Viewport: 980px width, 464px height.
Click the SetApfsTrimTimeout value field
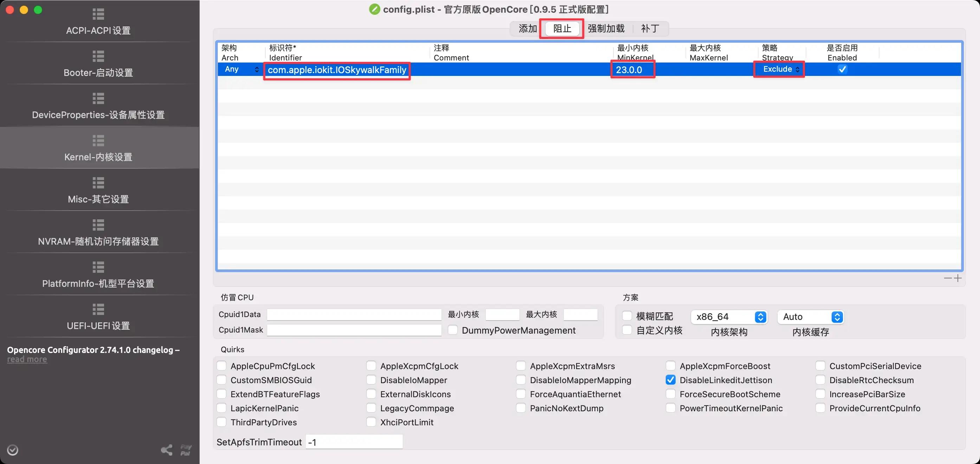pyautogui.click(x=354, y=442)
